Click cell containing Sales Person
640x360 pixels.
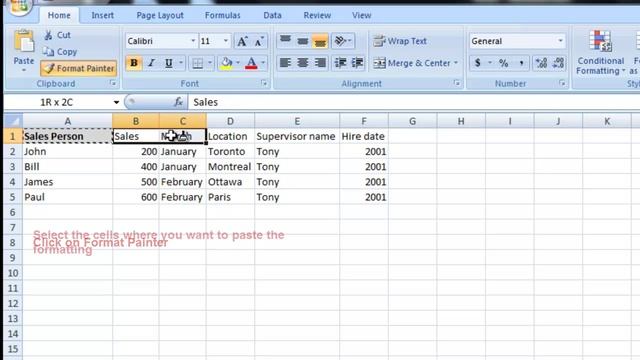click(x=67, y=136)
